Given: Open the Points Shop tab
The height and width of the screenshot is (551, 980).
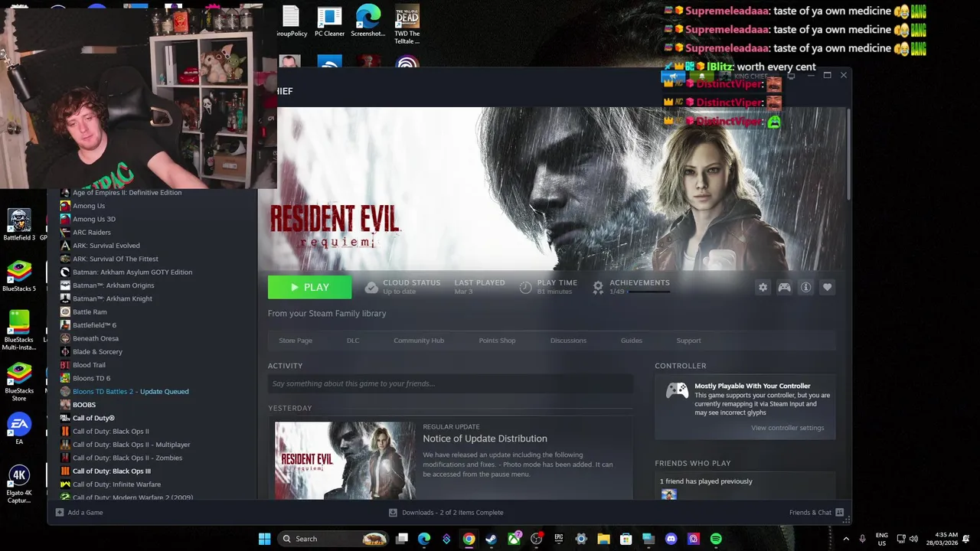Looking at the screenshot, I should pyautogui.click(x=497, y=341).
